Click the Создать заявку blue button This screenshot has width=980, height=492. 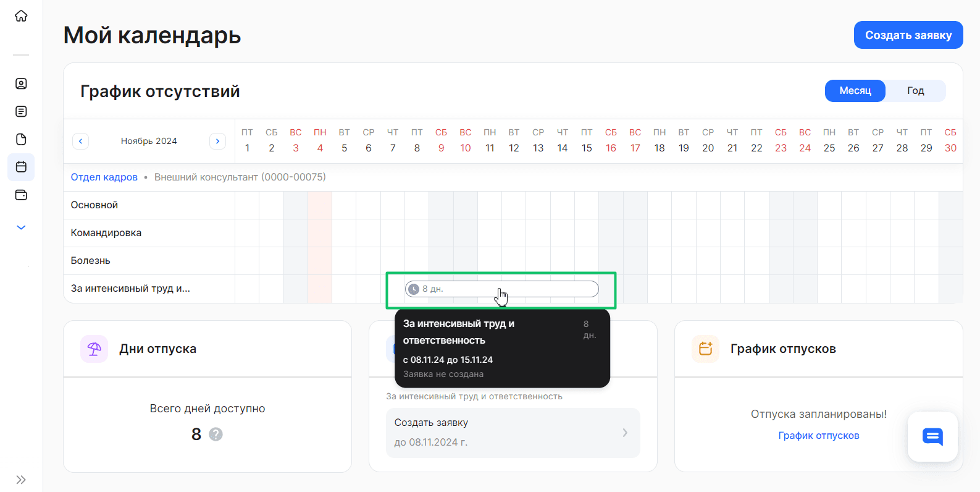point(908,35)
